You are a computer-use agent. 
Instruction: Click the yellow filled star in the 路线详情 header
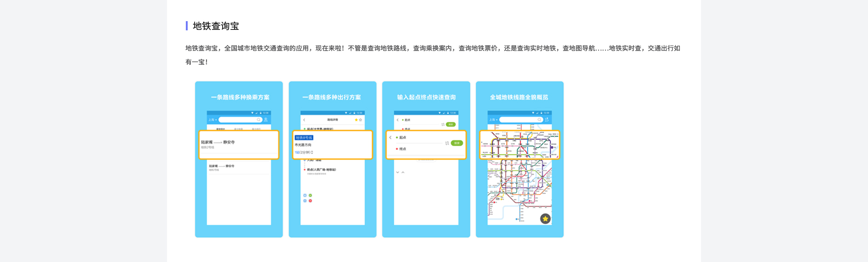[356, 120]
